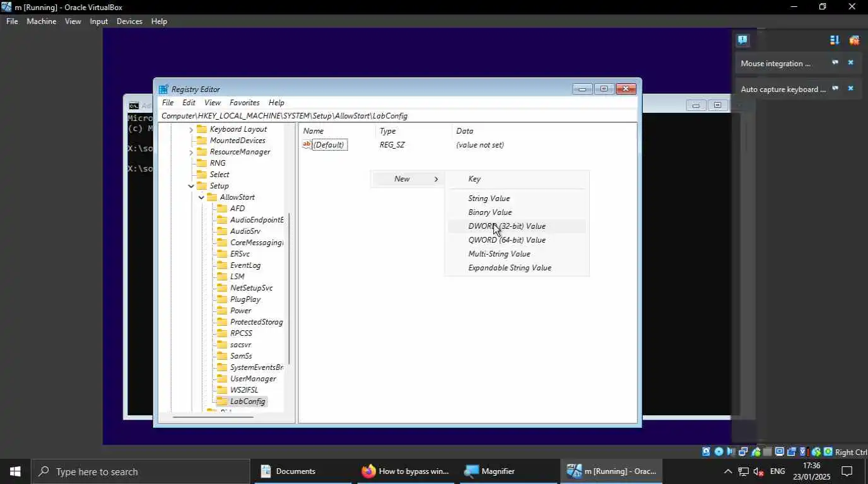The width and height of the screenshot is (868, 484).
Task: Open VirtualBox hard disk activity indicator
Action: coord(706,452)
